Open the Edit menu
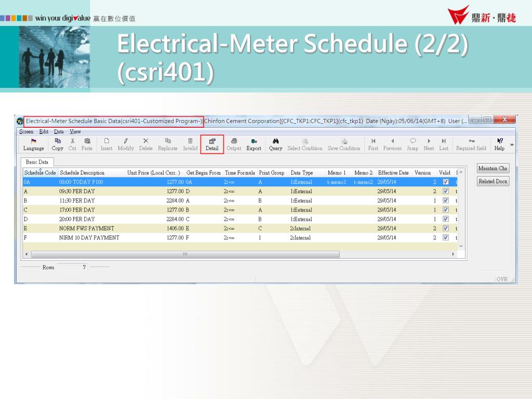The height and width of the screenshot is (399, 532). [44, 131]
